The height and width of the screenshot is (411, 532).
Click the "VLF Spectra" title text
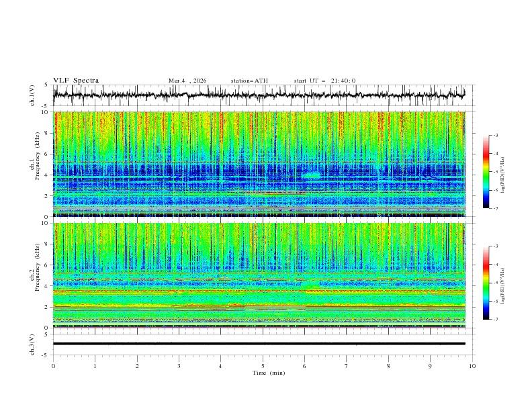(x=76, y=81)
